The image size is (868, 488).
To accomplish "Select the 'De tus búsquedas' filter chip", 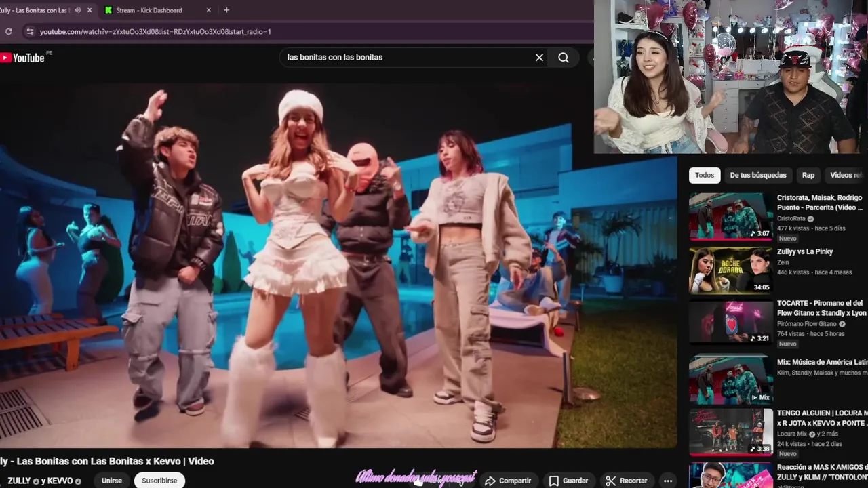I will (758, 175).
